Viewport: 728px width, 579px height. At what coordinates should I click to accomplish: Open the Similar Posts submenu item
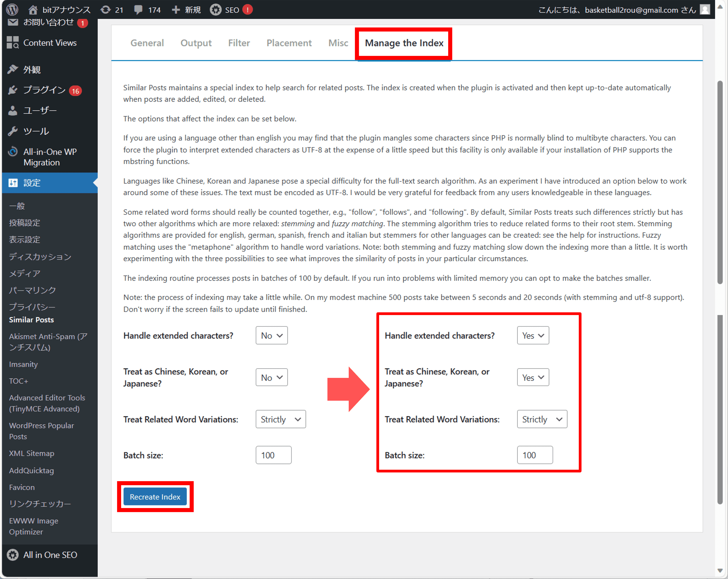(31, 319)
